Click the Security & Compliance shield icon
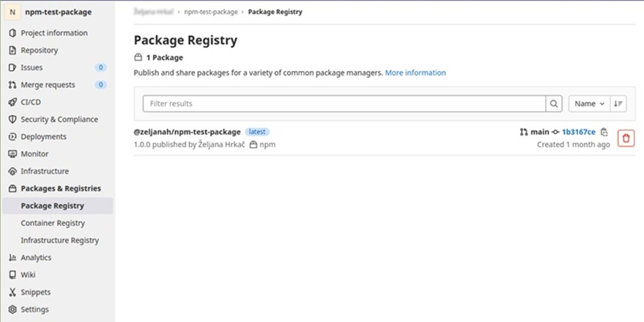This screenshot has height=322, width=644. [x=13, y=119]
